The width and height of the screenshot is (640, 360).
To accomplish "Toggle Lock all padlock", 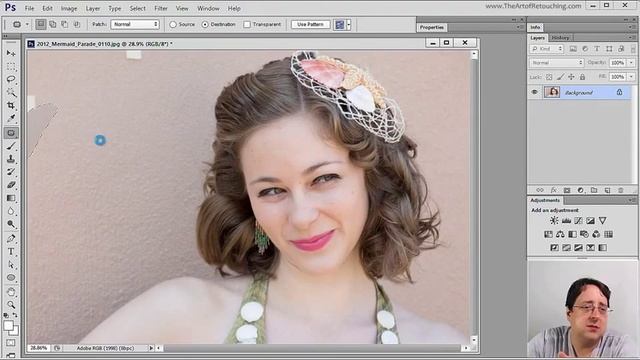I will point(582,77).
